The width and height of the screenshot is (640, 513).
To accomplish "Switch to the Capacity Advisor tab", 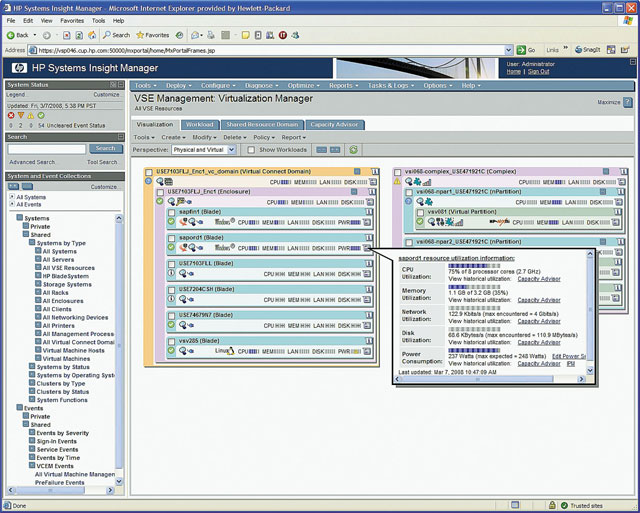I will pyautogui.click(x=334, y=124).
